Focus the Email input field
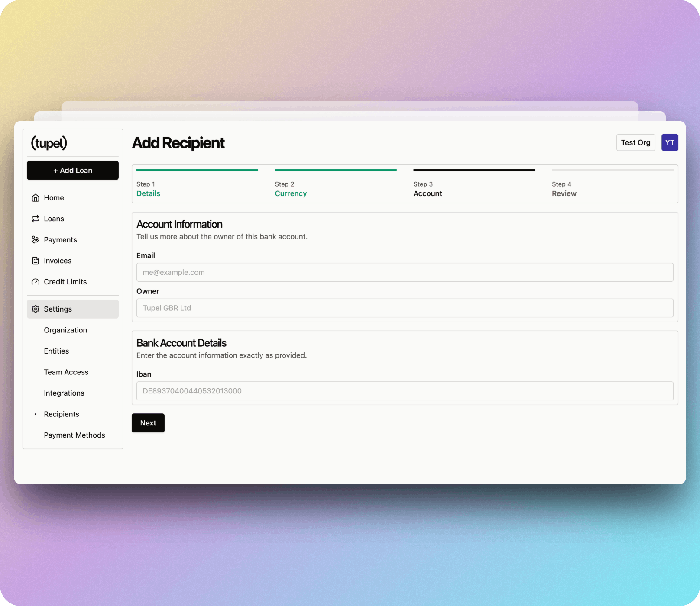This screenshot has height=606, width=700. 405,272
